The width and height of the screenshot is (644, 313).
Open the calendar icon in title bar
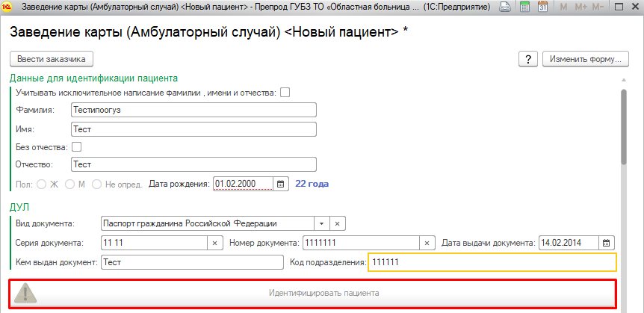pyautogui.click(x=543, y=7)
